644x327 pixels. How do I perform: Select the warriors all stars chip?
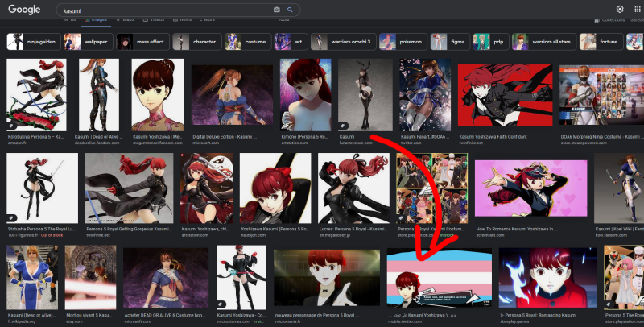pos(544,42)
